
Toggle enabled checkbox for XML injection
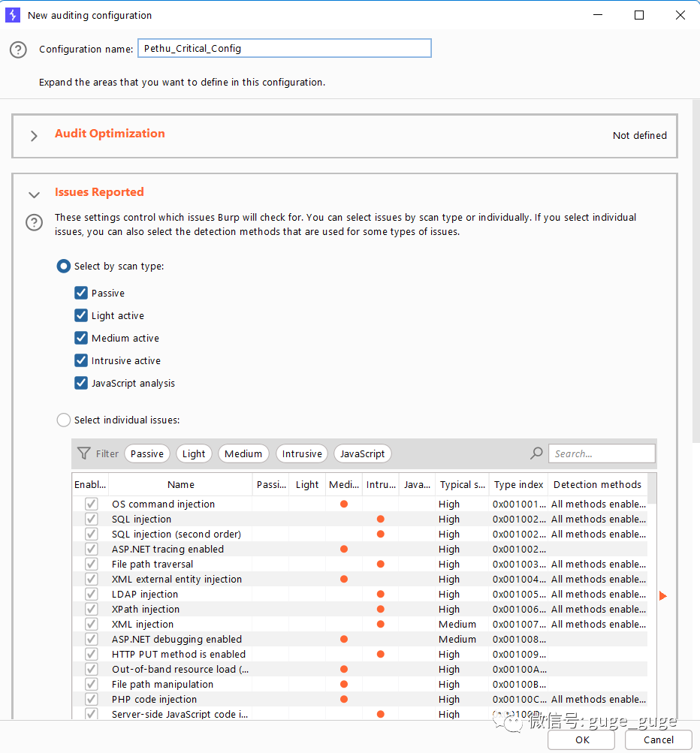(x=92, y=624)
